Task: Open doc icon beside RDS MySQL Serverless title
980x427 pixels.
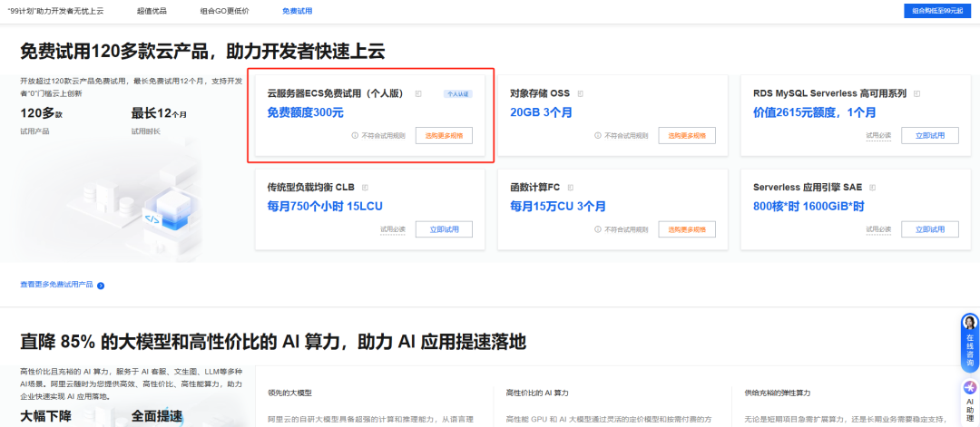Action: pos(916,93)
